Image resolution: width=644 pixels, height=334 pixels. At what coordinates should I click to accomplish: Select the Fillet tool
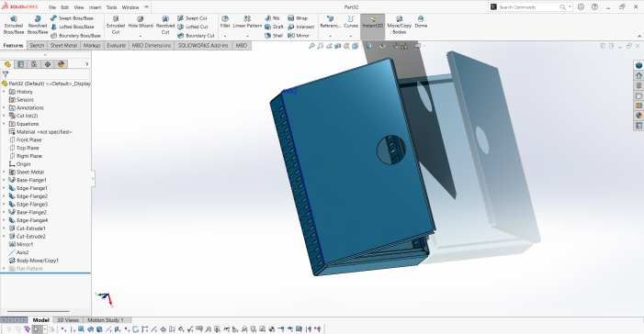click(225, 22)
